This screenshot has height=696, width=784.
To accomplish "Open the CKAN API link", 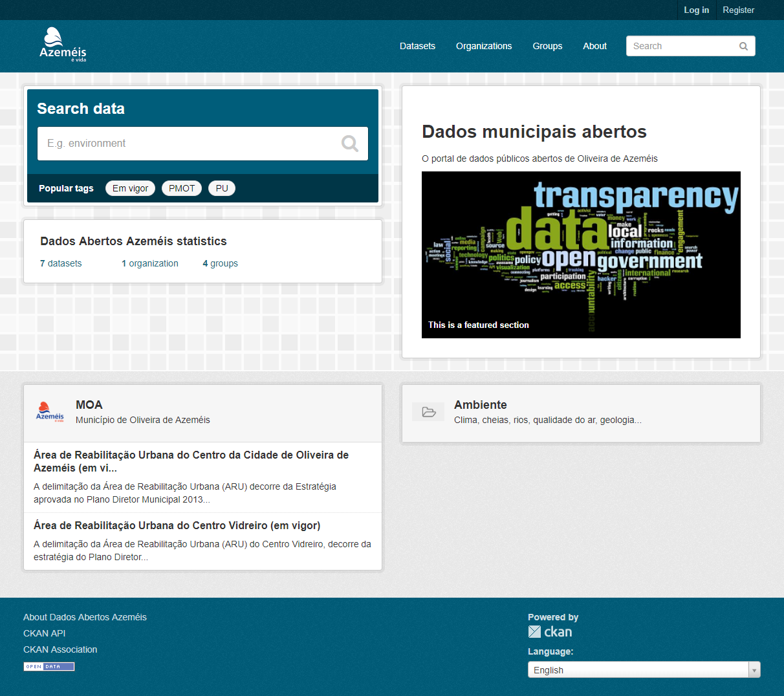I will 44,633.
